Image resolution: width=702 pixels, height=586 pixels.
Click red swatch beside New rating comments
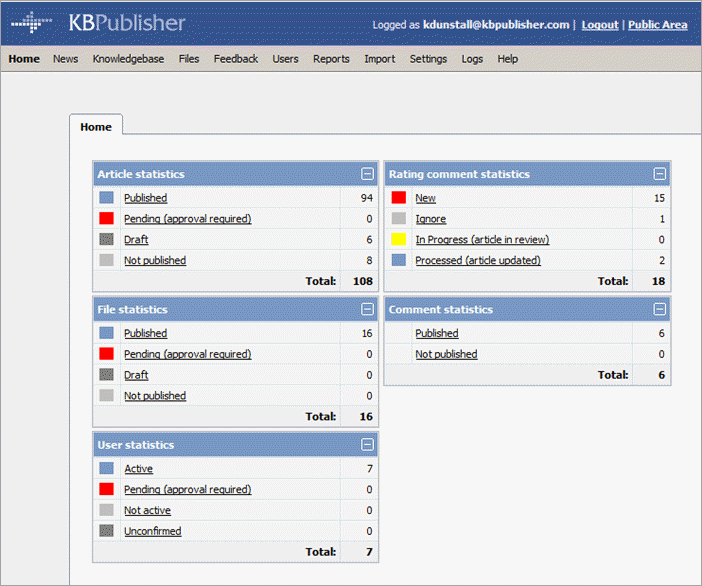click(398, 198)
